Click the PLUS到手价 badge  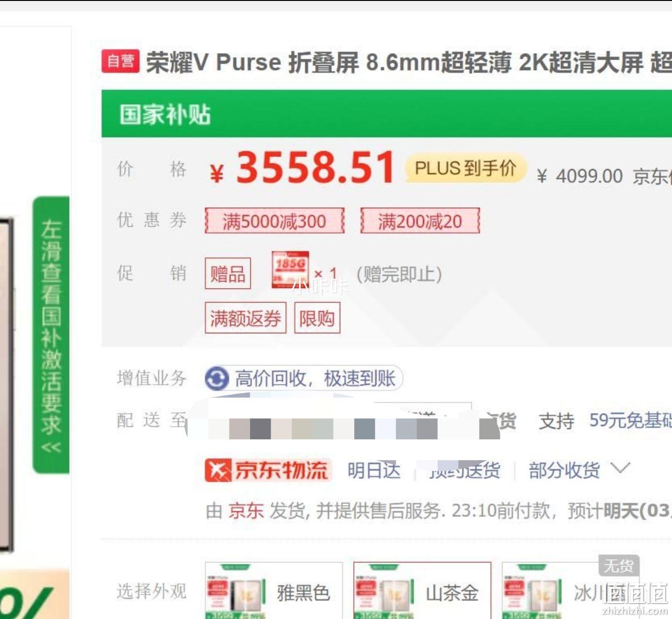click(x=466, y=168)
